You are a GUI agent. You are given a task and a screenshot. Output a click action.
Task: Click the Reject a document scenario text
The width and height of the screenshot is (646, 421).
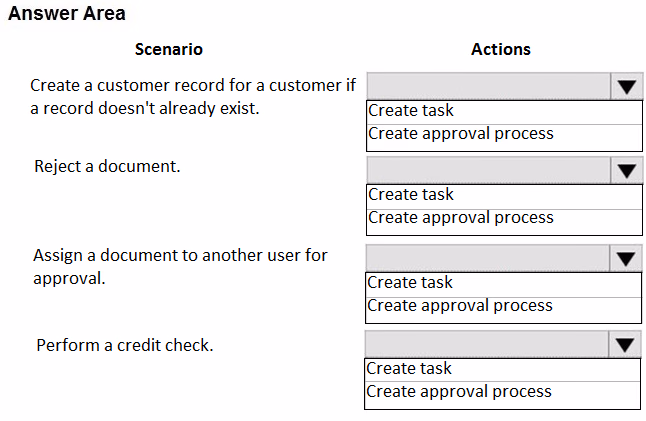108,167
